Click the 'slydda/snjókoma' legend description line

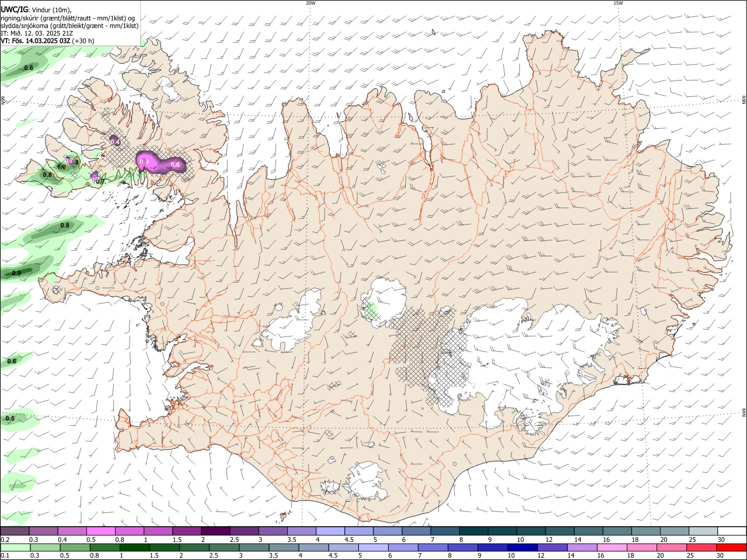pyautogui.click(x=69, y=26)
